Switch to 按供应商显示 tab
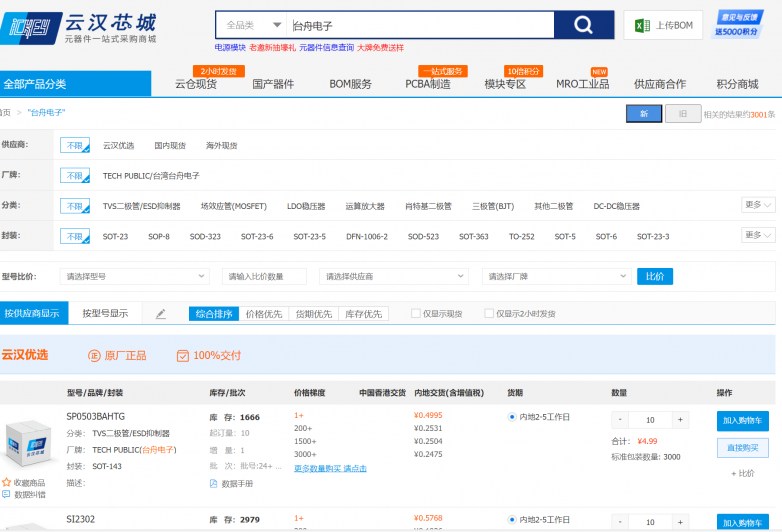The width and height of the screenshot is (782, 532). [34, 313]
